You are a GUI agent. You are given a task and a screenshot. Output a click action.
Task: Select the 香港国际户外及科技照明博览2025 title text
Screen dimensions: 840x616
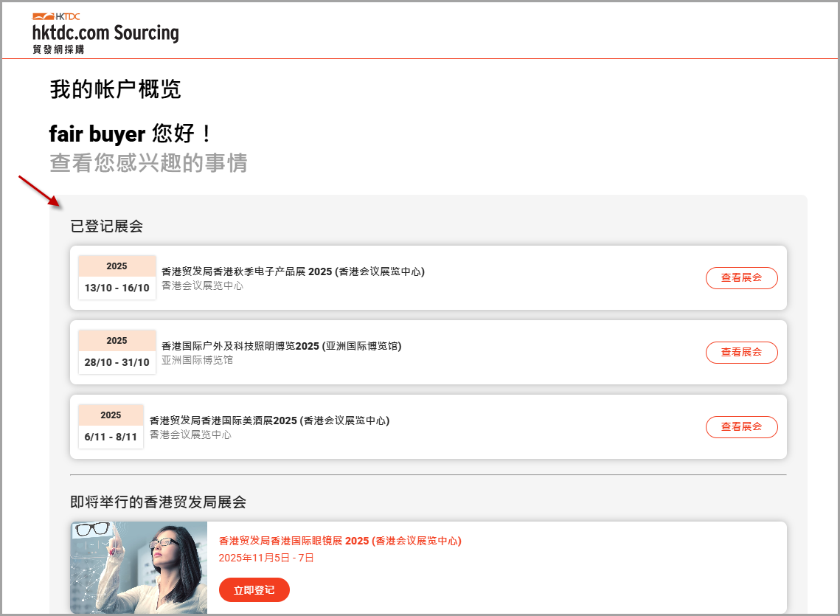pos(281,346)
